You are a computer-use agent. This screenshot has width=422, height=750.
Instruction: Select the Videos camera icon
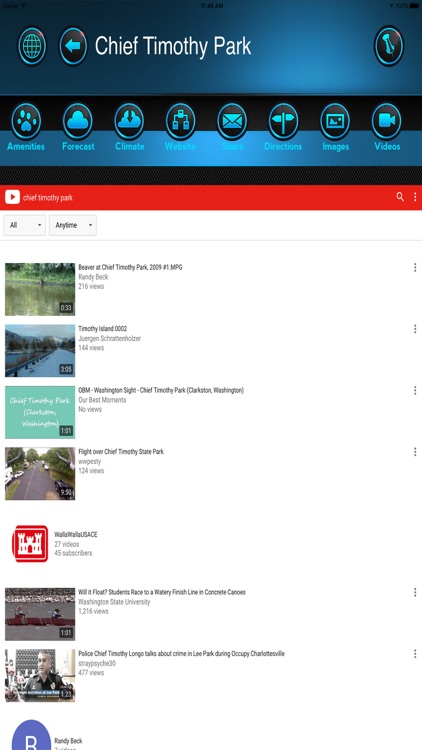coord(387,121)
